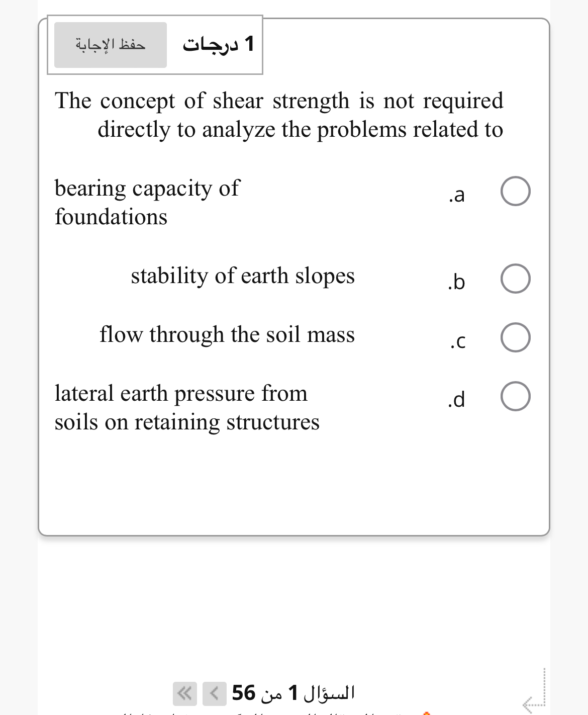This screenshot has width=588, height=715.
Task: Select radio button .b for stability of slopes
Action: pyautogui.click(x=515, y=279)
